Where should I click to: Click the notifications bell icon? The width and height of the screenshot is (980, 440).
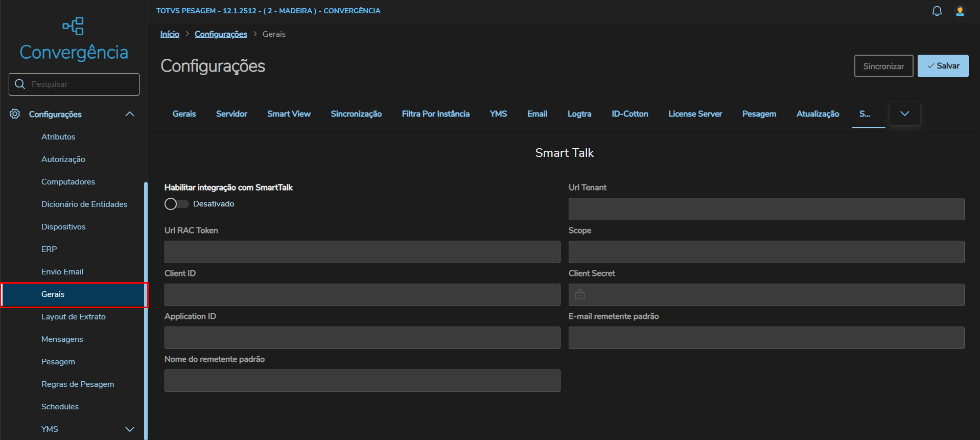[x=937, y=11]
